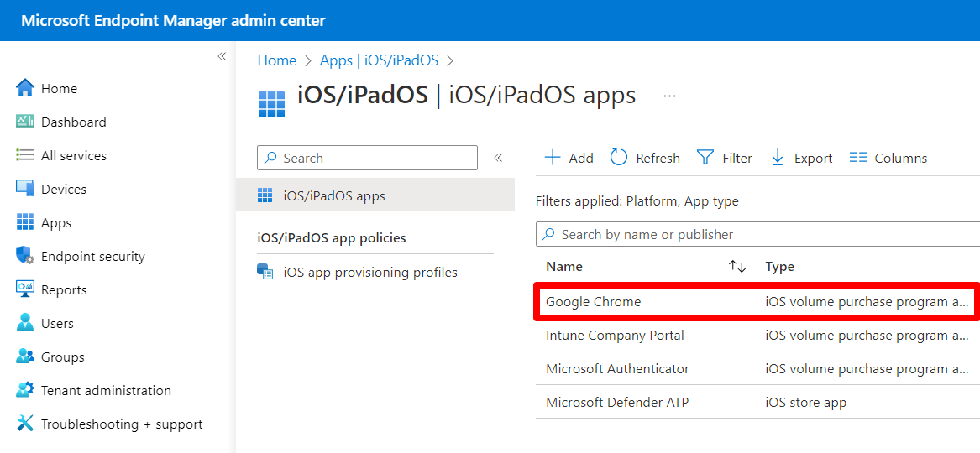This screenshot has width=980, height=453.
Task: Select the Dashboard menu item
Action: (74, 122)
